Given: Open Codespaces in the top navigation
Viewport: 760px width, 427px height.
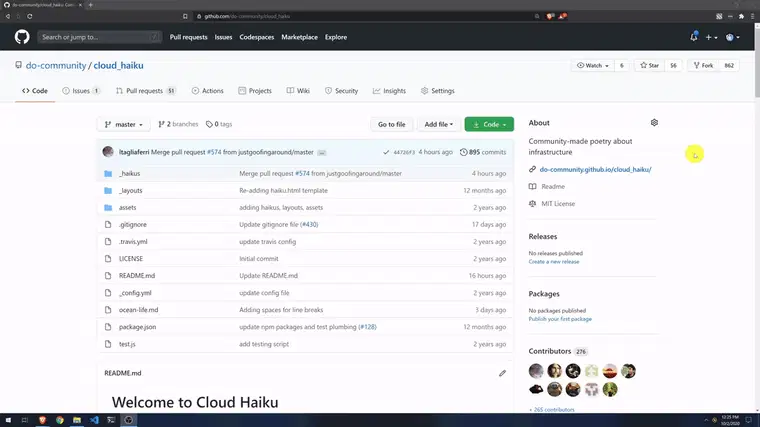Looking at the screenshot, I should tap(256, 37).
